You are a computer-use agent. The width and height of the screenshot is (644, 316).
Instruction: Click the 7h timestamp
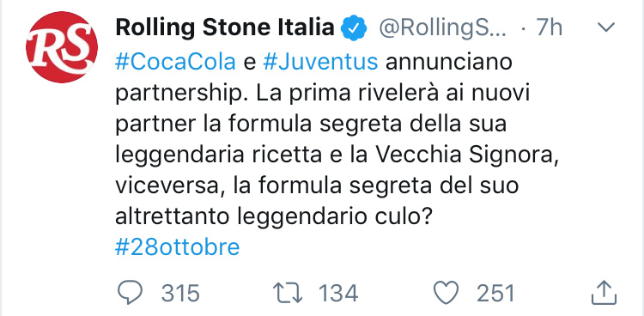pos(550,28)
